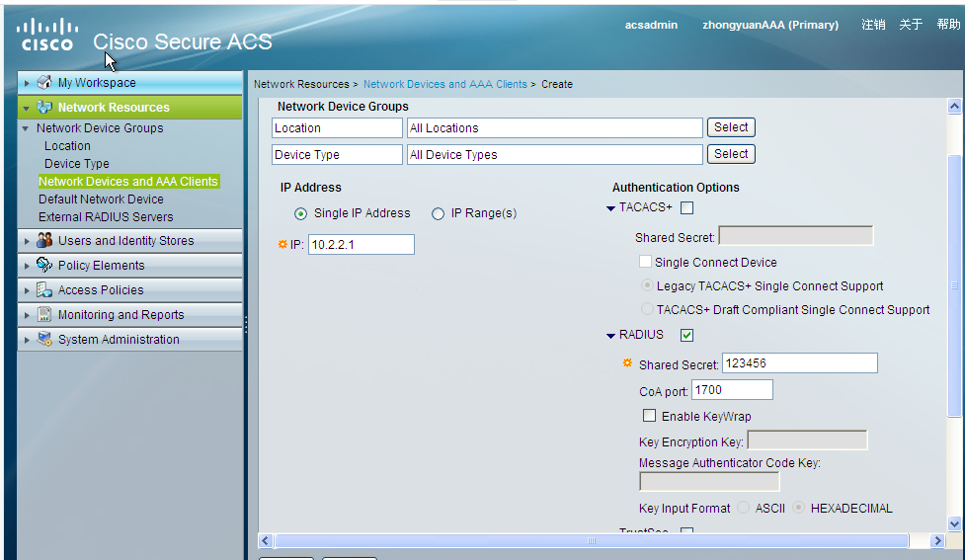Viewport: 965px width, 560px height.
Task: Collapse the Network Resources section
Action: pos(27,109)
